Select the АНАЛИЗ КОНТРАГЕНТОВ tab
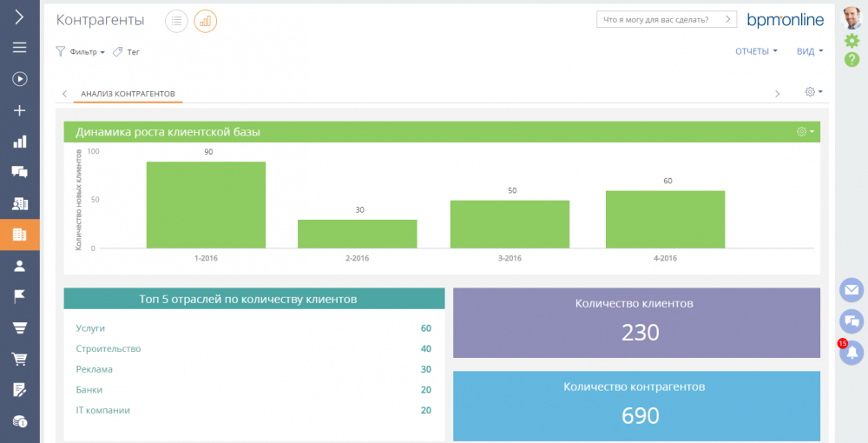 (128, 93)
